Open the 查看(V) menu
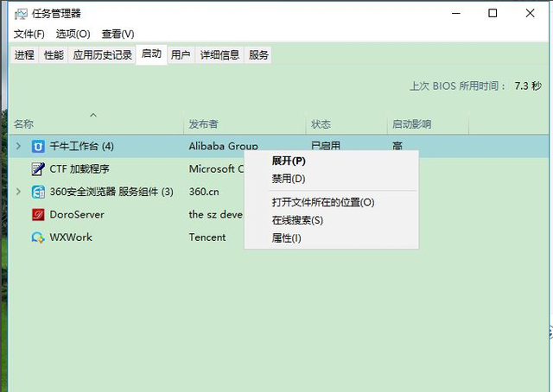Viewport: 553px width, 392px height. [118, 34]
